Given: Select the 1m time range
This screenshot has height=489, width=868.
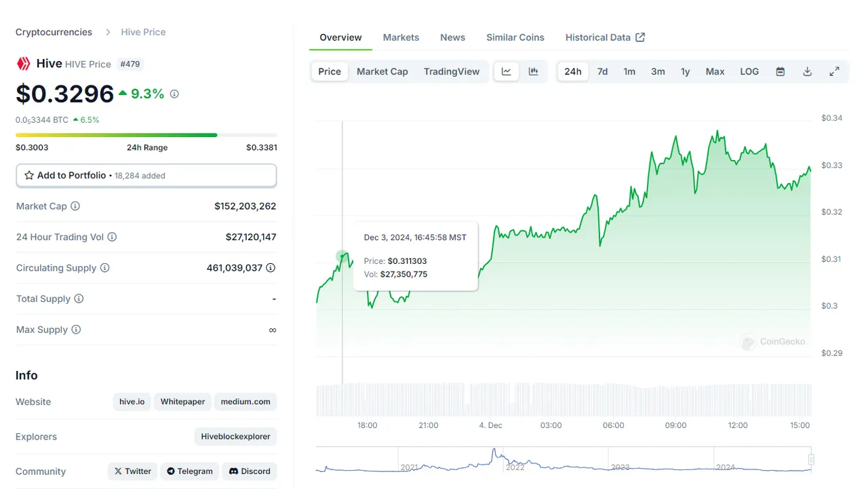Looking at the screenshot, I should pyautogui.click(x=629, y=71).
